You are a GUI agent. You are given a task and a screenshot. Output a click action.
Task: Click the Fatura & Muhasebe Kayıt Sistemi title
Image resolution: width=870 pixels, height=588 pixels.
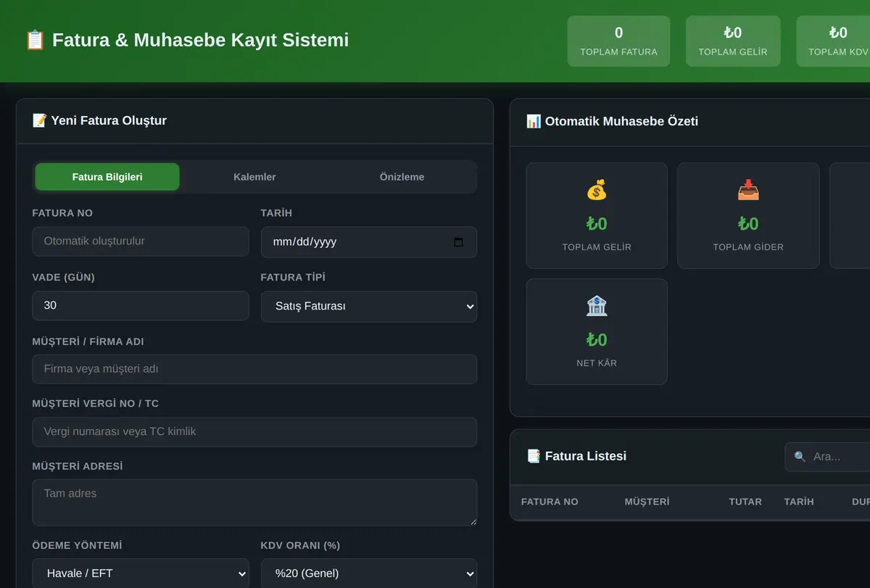pos(200,40)
